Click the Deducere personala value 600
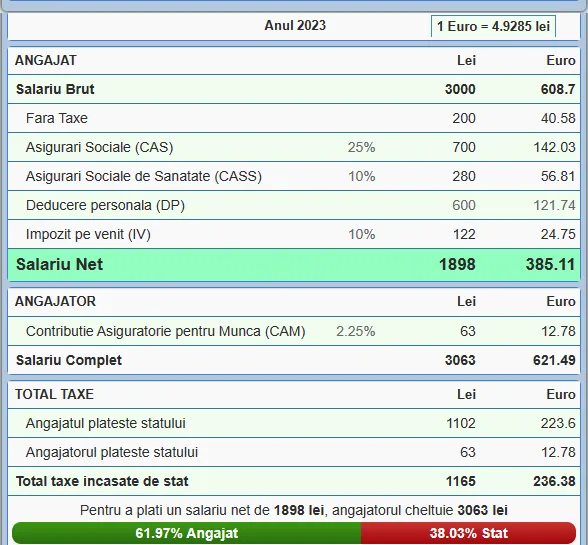Screen dimensions: 588x545 click(464, 205)
